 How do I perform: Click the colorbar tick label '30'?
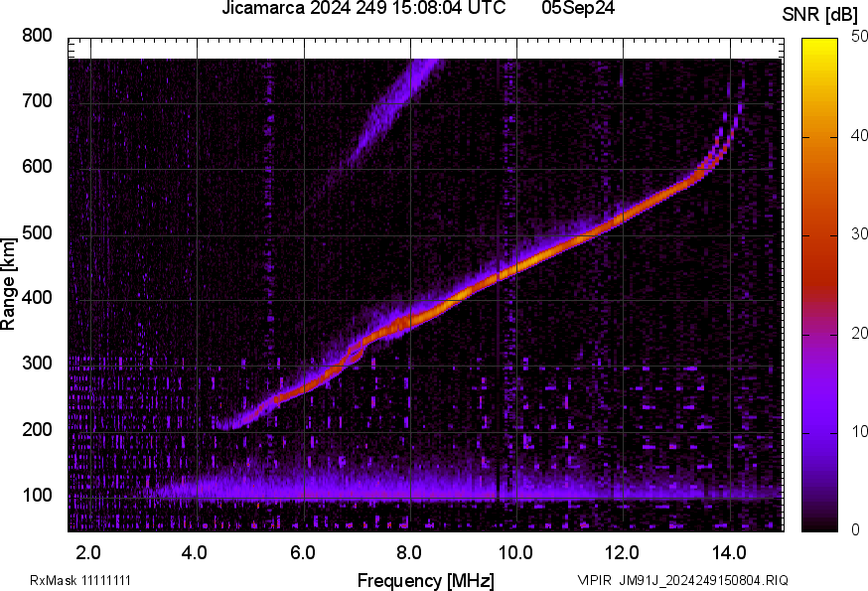point(860,233)
